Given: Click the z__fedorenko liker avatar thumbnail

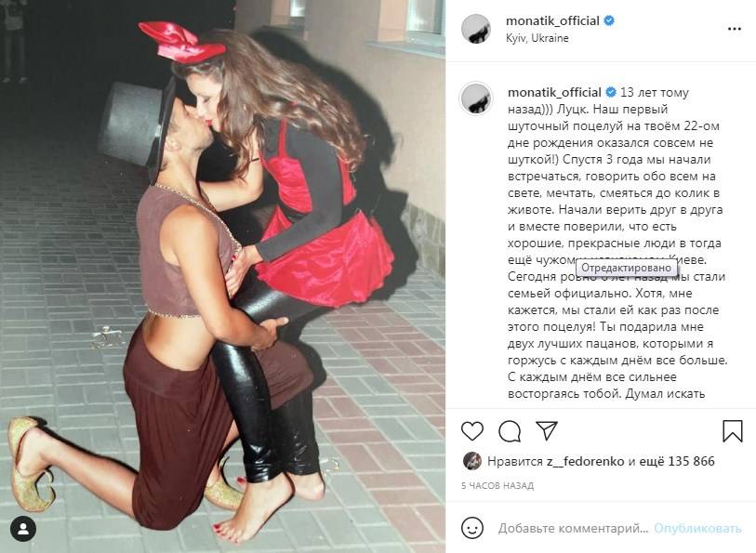Looking at the screenshot, I should (x=472, y=461).
